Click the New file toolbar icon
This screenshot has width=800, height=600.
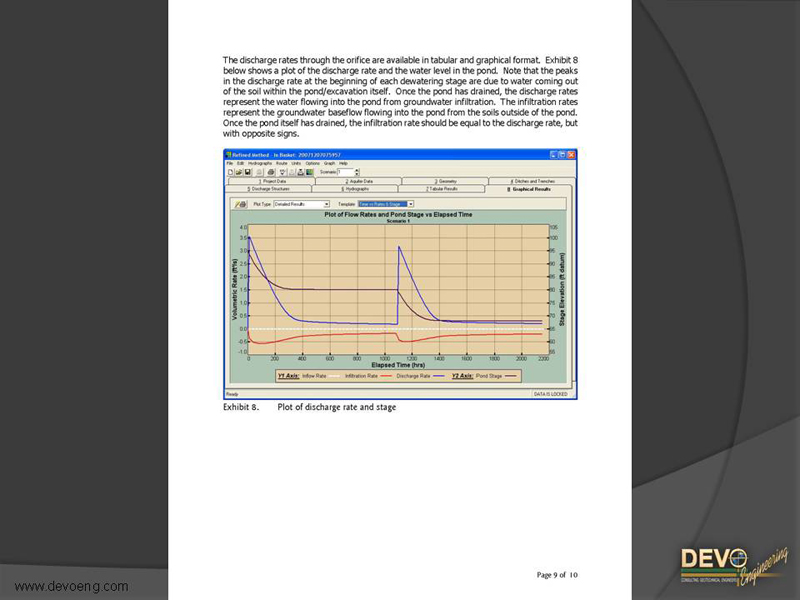(x=229, y=171)
